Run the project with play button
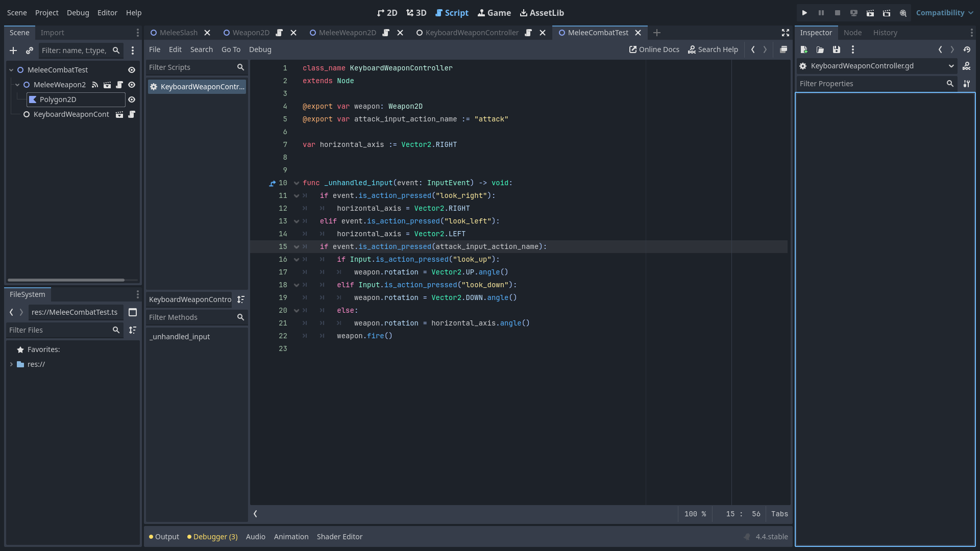This screenshot has height=551, width=980. pos(804,13)
